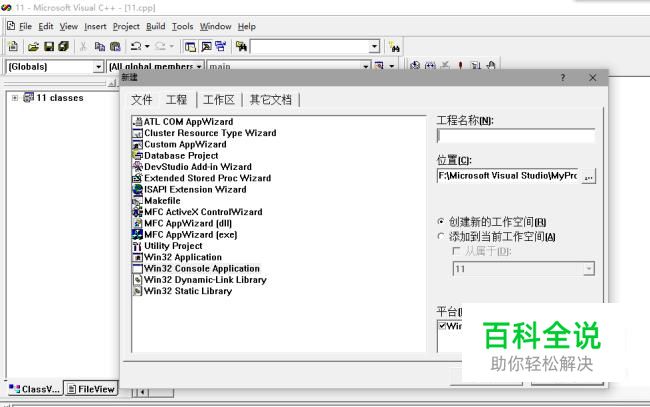Toggle the 从属于 checkbox
Viewport: 650px width, 407px height.
[456, 251]
